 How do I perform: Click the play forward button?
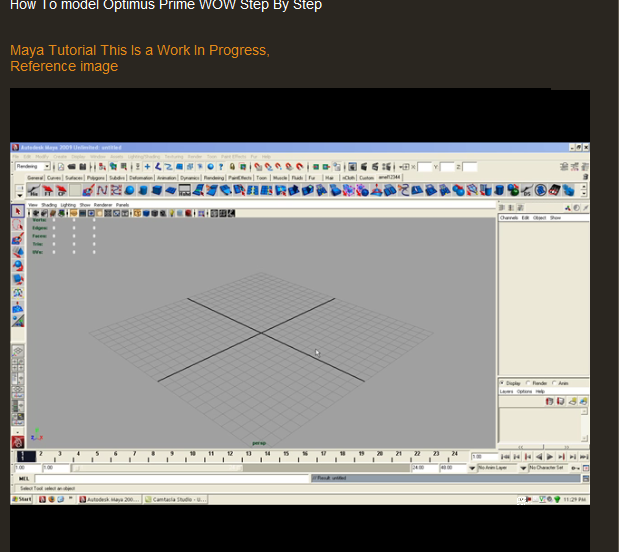[x=550, y=457]
